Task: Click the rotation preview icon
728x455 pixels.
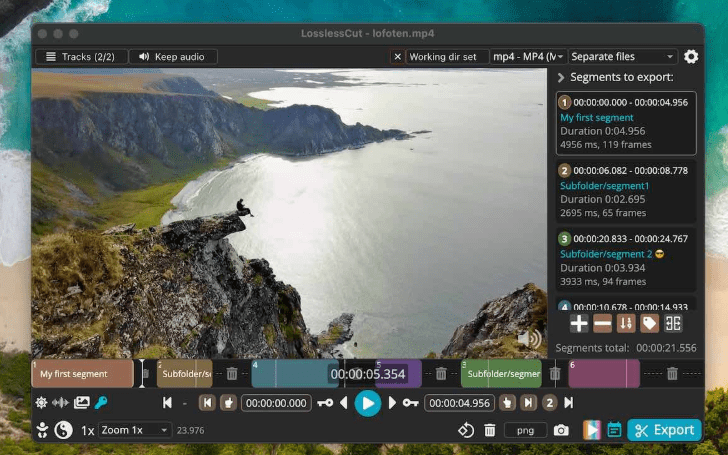Action: (466, 430)
